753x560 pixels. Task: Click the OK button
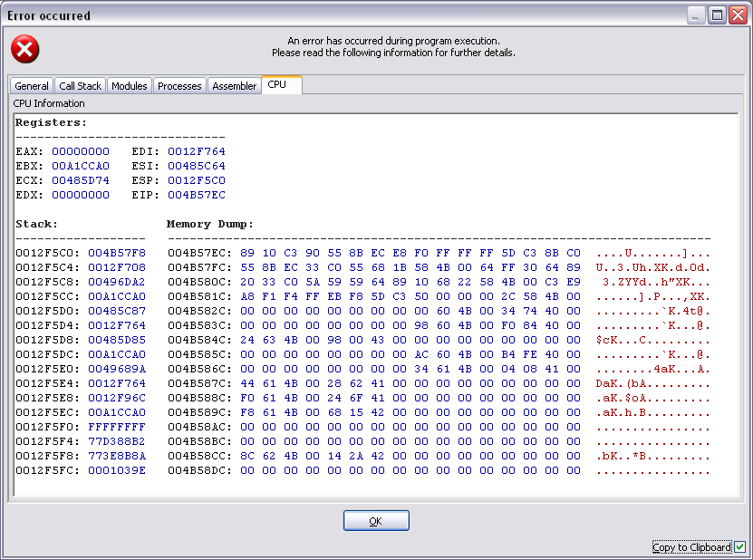[x=376, y=521]
